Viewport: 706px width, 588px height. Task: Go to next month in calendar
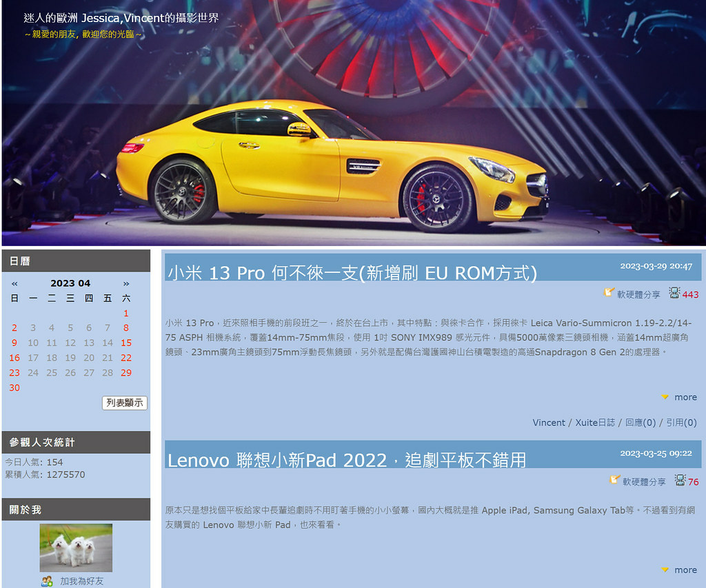(126, 283)
